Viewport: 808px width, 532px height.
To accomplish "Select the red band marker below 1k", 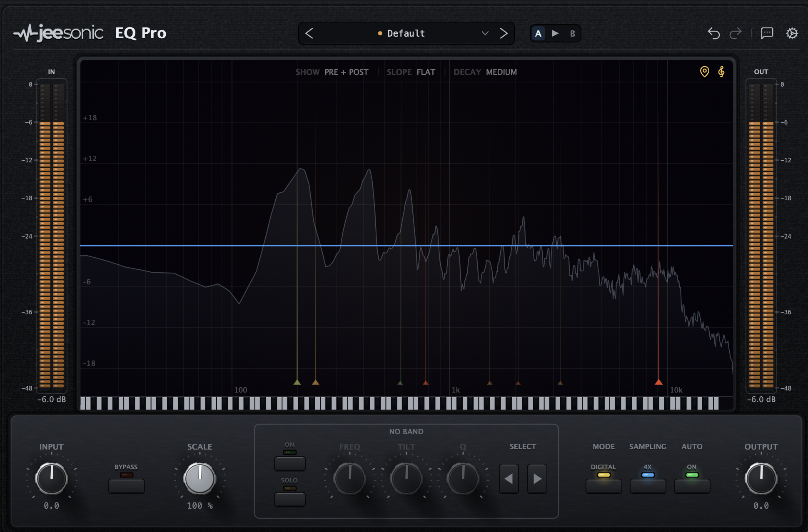I will click(426, 382).
